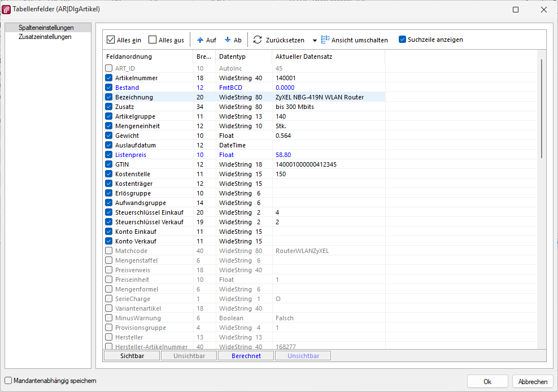Click the application icon in title bar

tap(7, 9)
